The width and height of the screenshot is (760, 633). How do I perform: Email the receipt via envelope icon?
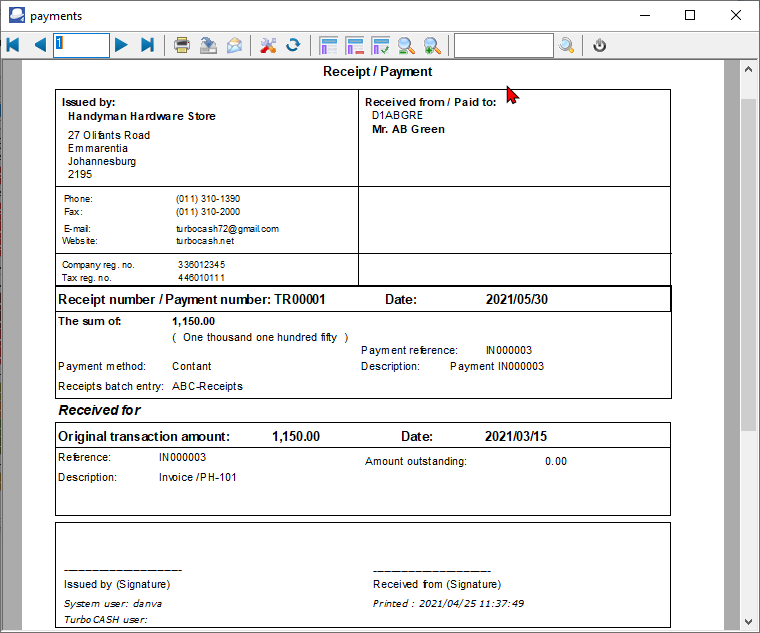click(235, 45)
